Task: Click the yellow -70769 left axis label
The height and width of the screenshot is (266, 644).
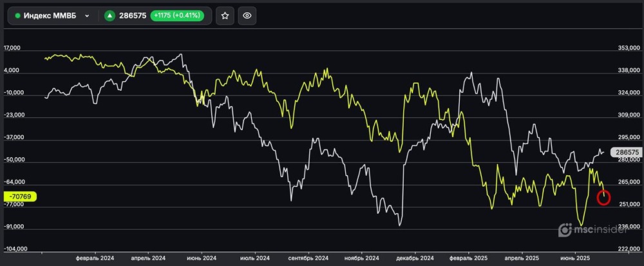Action: 20,196
